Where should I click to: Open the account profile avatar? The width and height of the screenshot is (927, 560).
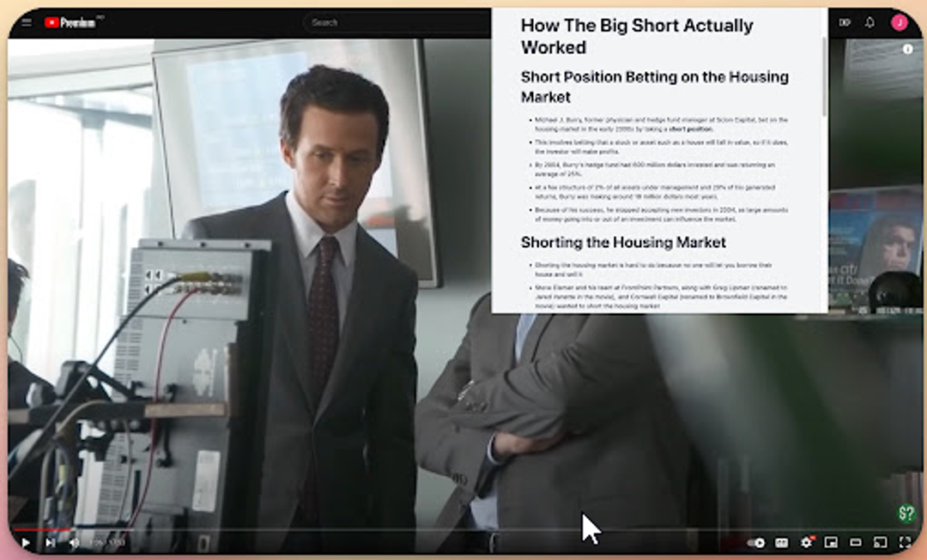tap(899, 22)
